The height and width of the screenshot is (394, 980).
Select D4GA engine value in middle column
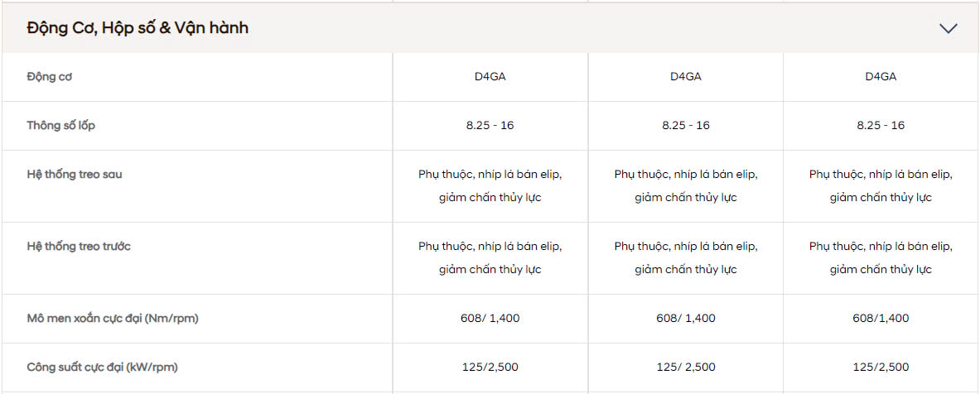click(685, 77)
